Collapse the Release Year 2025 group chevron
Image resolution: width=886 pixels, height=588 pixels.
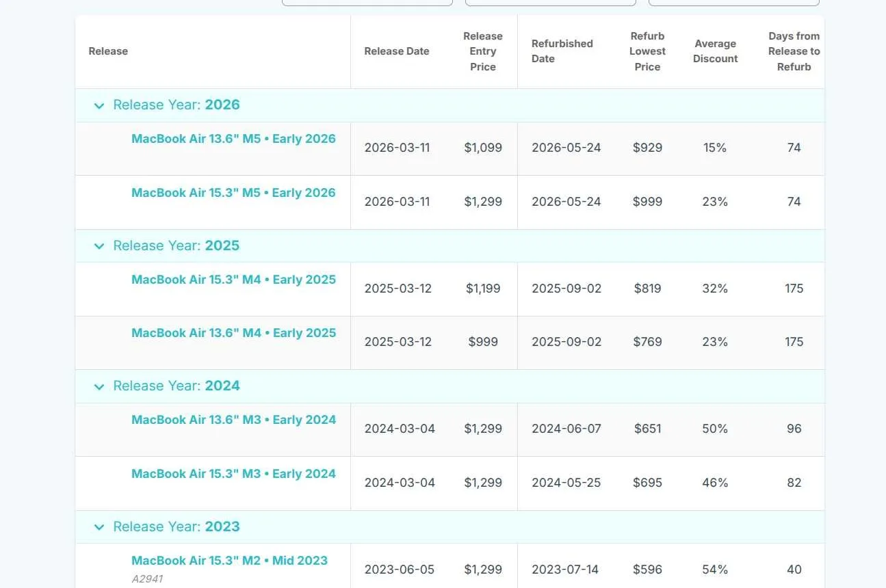pyautogui.click(x=99, y=246)
